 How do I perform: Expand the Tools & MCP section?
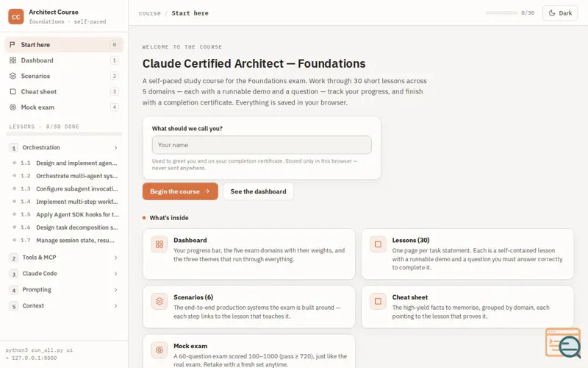coord(64,258)
